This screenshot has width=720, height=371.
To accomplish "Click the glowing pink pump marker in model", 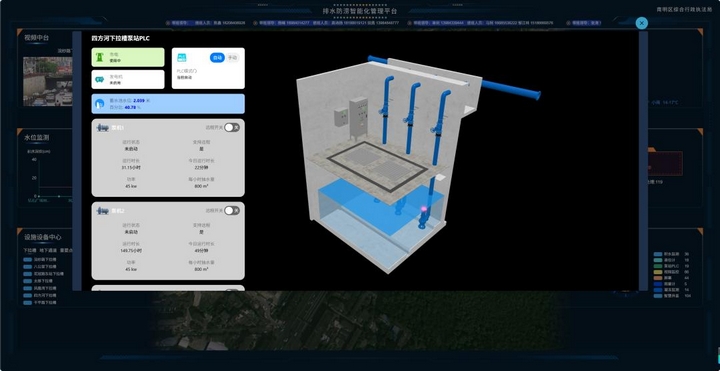I will pyautogui.click(x=424, y=209).
